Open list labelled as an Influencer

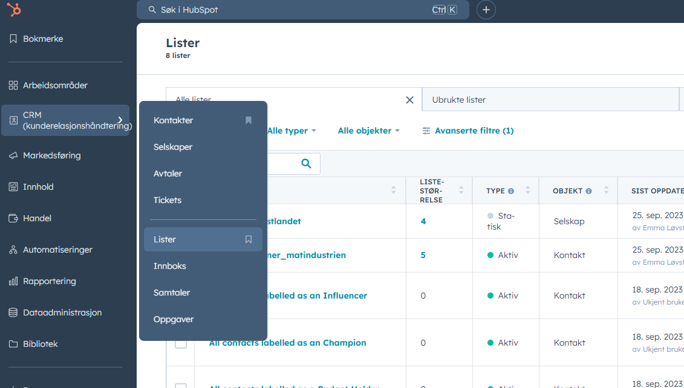[317, 295]
